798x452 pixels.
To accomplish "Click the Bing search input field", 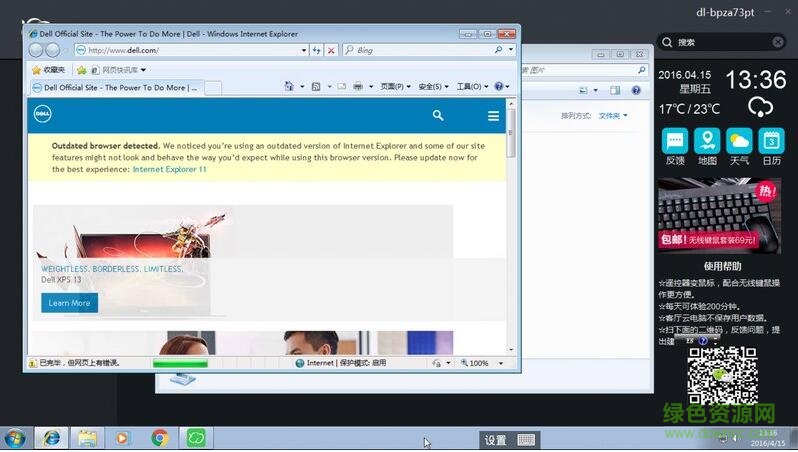I will tap(422, 50).
